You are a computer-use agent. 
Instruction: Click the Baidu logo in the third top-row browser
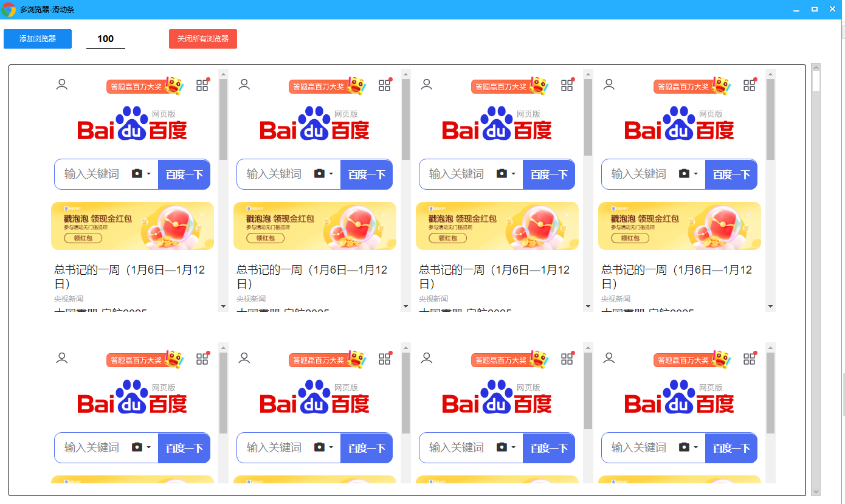(497, 123)
